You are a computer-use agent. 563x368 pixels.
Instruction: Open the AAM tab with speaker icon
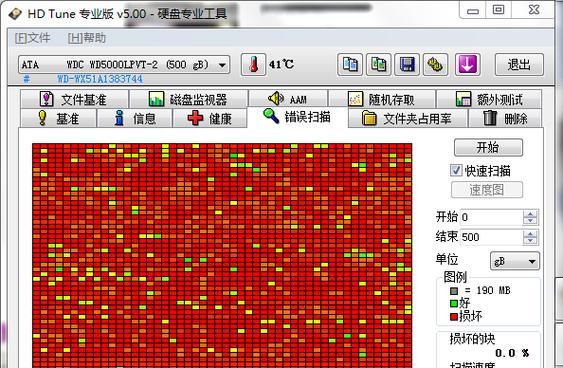click(x=288, y=99)
